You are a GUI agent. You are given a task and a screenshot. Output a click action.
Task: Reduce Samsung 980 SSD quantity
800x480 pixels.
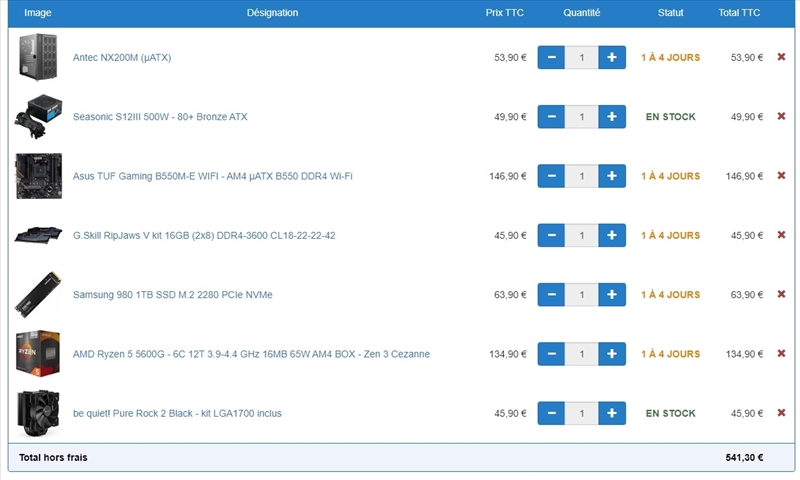(551, 294)
